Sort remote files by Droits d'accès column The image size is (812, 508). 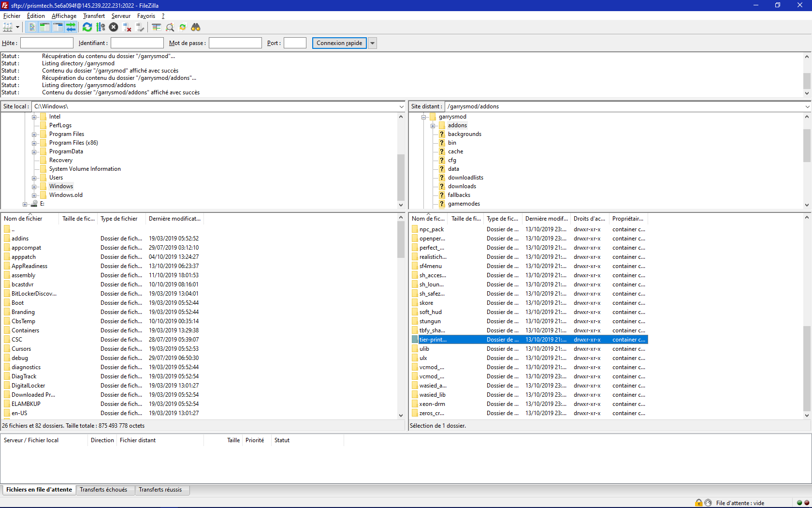(590, 219)
